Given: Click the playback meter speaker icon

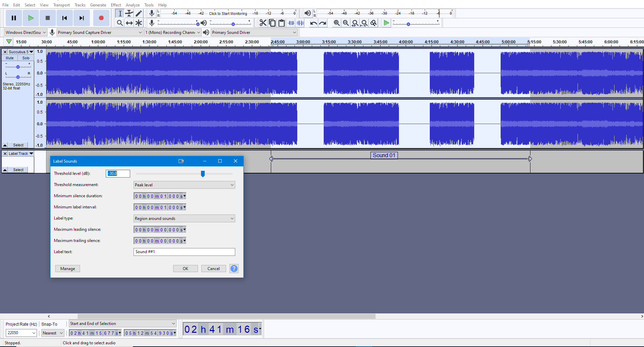Looking at the screenshot, I should [308, 13].
